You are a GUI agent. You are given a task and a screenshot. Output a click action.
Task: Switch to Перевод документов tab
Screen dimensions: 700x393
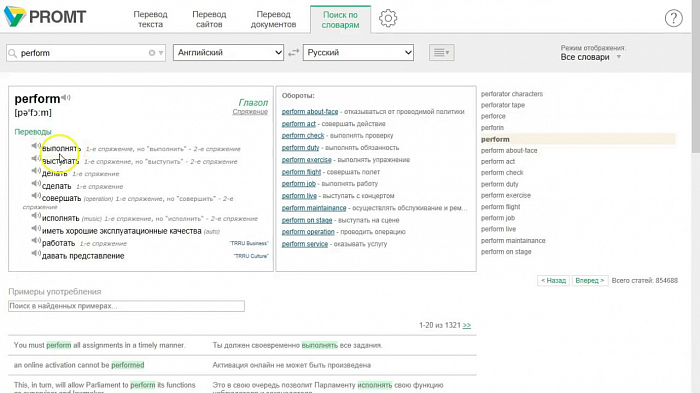[273, 19]
